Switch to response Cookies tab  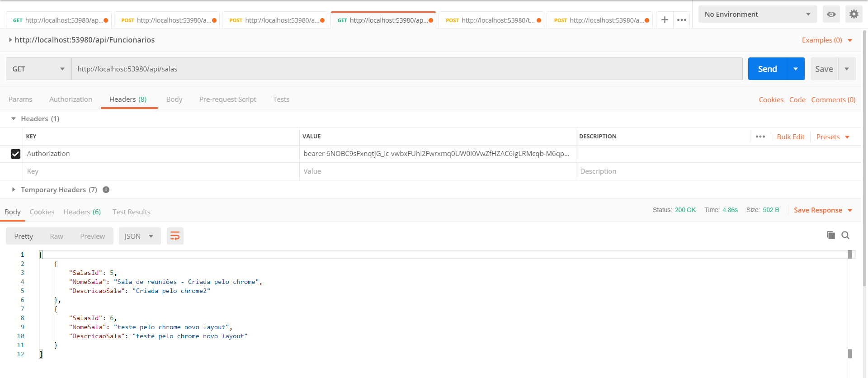42,212
